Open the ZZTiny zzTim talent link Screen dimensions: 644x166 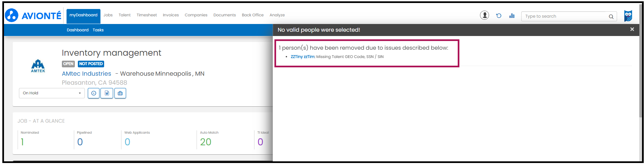pyautogui.click(x=303, y=57)
